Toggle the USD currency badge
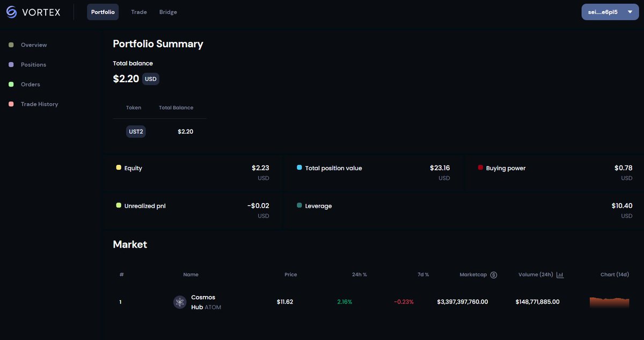 pos(151,79)
